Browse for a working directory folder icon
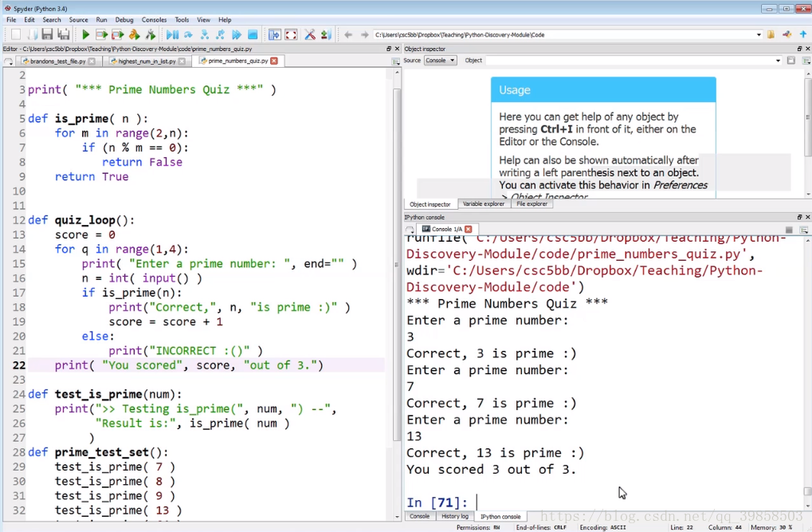Image resolution: width=812 pixels, height=532 pixels. coord(771,35)
